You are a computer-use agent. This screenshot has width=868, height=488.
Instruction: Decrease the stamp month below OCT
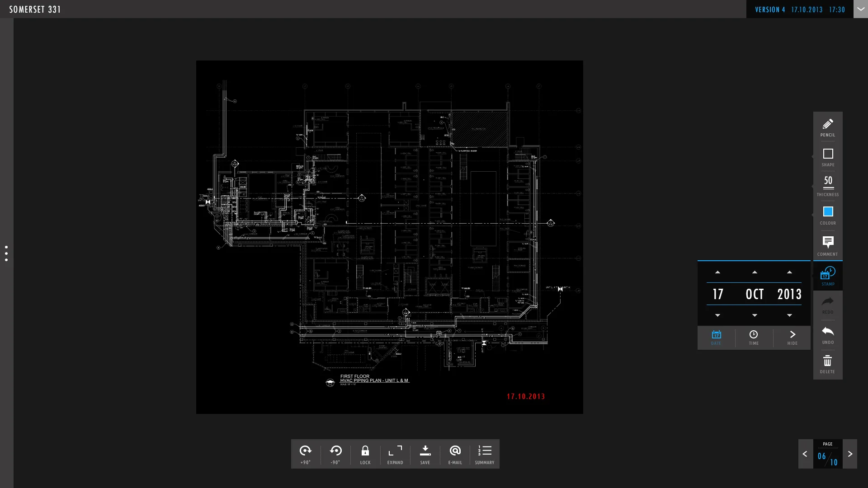tap(755, 315)
